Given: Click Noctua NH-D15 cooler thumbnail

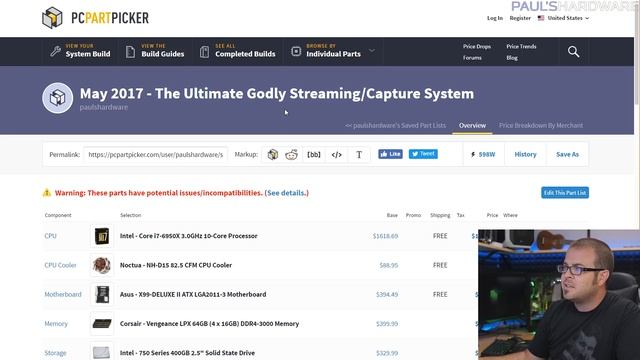Looking at the screenshot, I should pos(102,265).
